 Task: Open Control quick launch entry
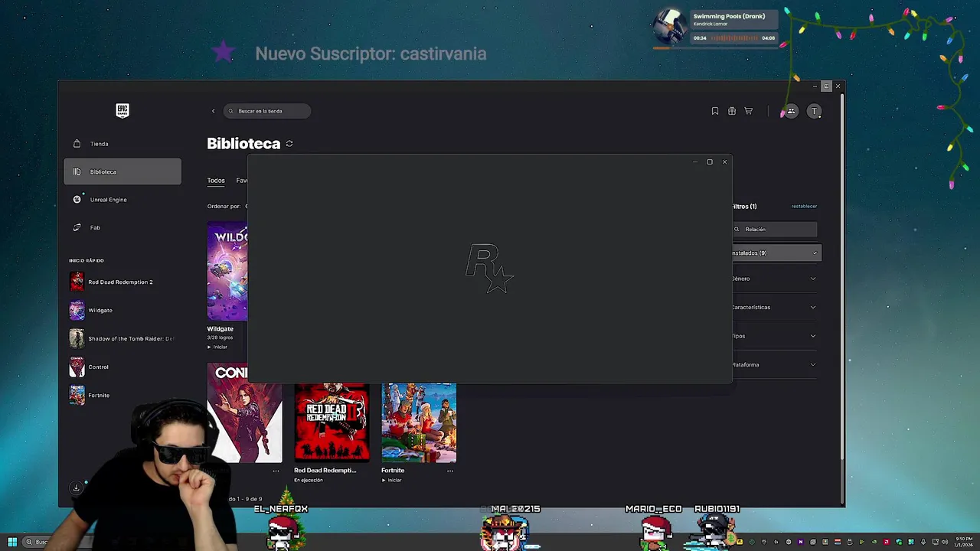[89, 367]
